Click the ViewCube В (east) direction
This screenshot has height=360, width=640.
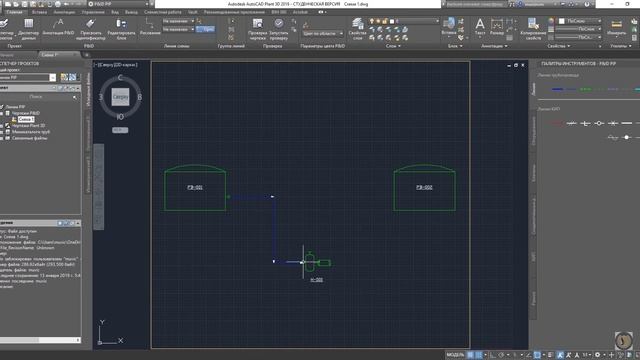point(140,97)
